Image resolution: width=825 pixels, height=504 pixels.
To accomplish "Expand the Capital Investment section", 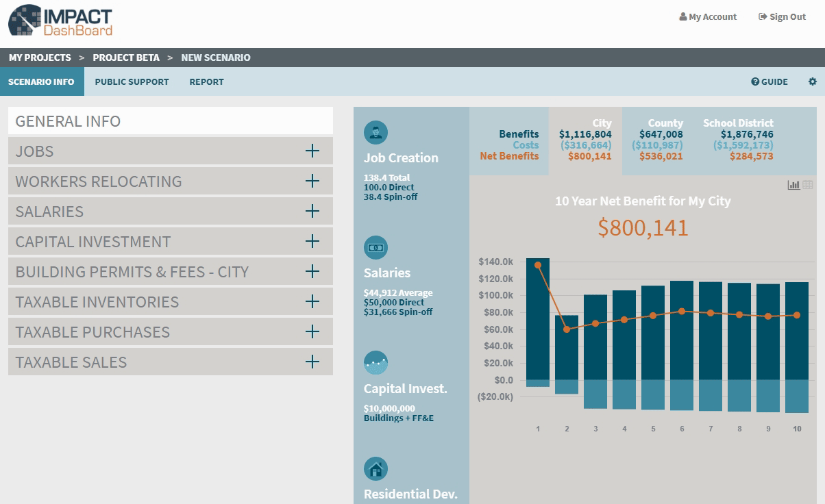I will click(x=312, y=241).
